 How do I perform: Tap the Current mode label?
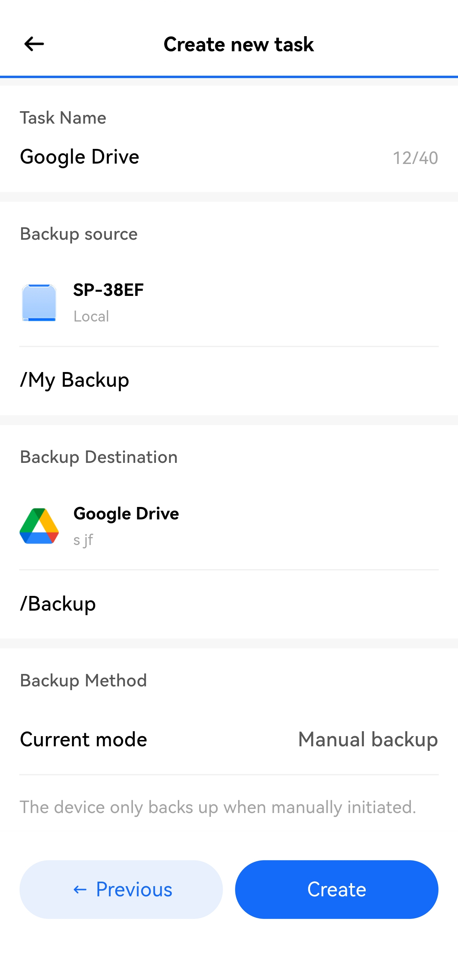pyautogui.click(x=83, y=739)
